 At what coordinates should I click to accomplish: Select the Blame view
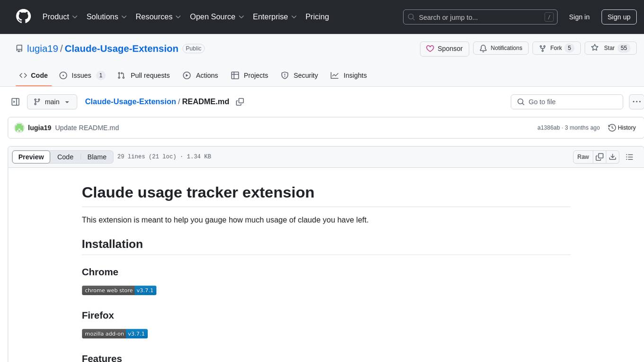[97, 157]
